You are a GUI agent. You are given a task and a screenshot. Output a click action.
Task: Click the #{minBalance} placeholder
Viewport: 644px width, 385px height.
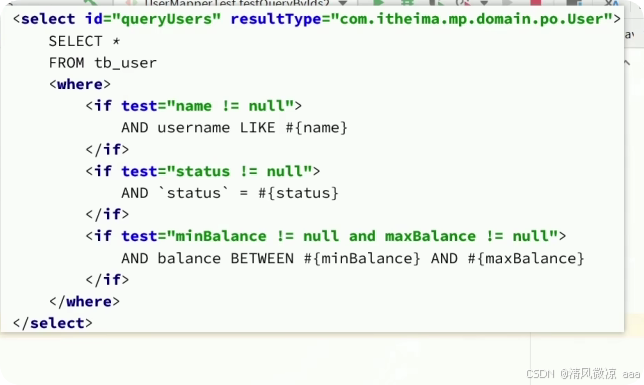[x=362, y=258]
